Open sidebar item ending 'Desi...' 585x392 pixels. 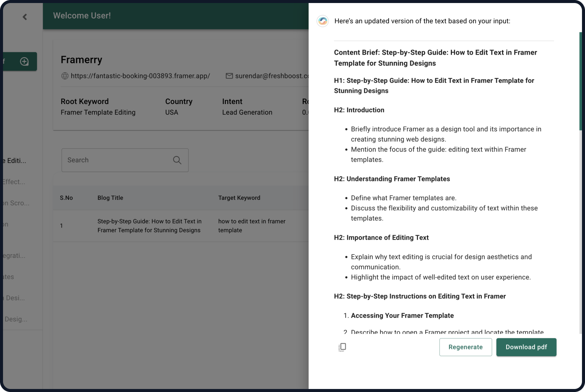pos(14,298)
